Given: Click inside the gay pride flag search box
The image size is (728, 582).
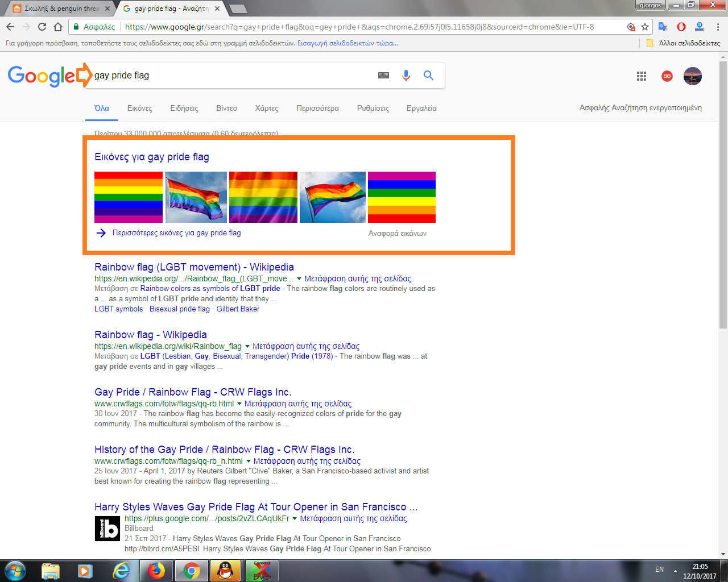Looking at the screenshot, I should (x=227, y=76).
